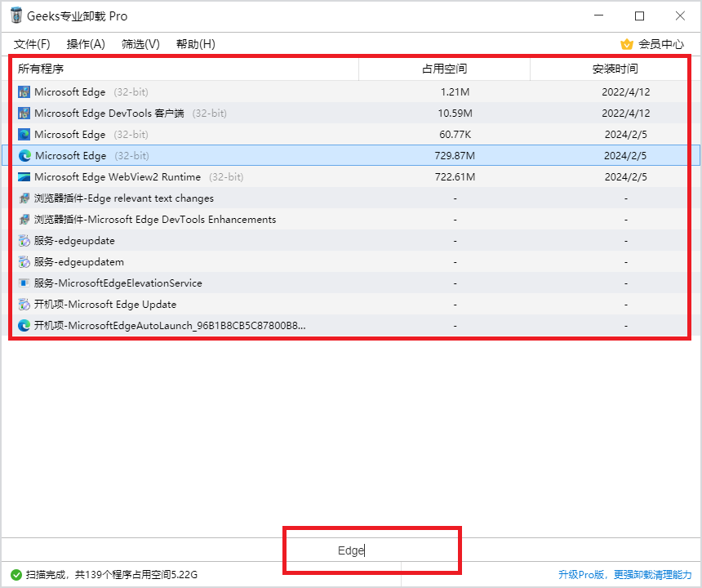Viewport: 702px width, 588px height.
Task: Click the Edge logo of 729.87M entry
Action: pyautogui.click(x=24, y=155)
